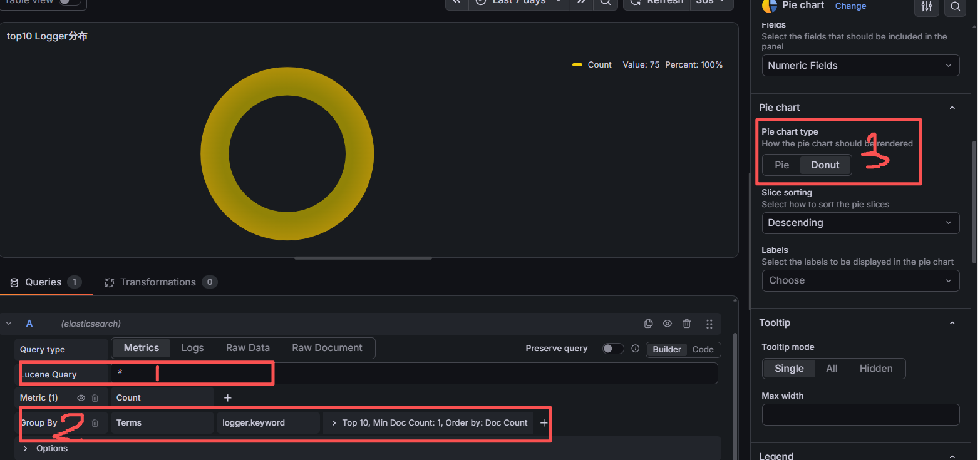Click the yellow Count legend color swatch

tap(577, 65)
